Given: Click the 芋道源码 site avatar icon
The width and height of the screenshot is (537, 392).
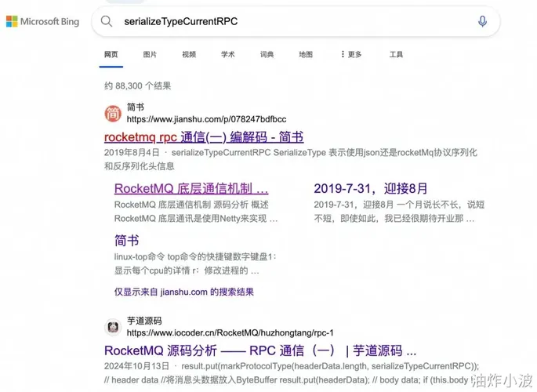Looking at the screenshot, I should (x=113, y=327).
